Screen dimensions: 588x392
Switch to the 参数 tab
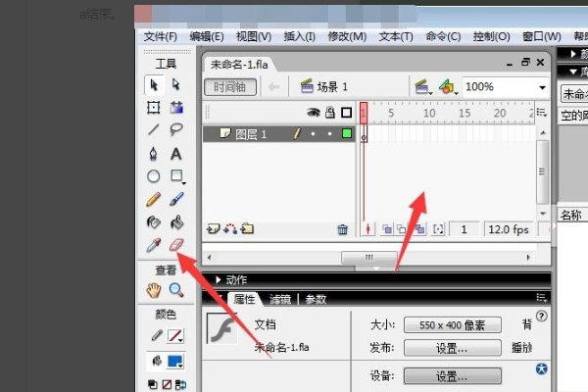coord(316,299)
